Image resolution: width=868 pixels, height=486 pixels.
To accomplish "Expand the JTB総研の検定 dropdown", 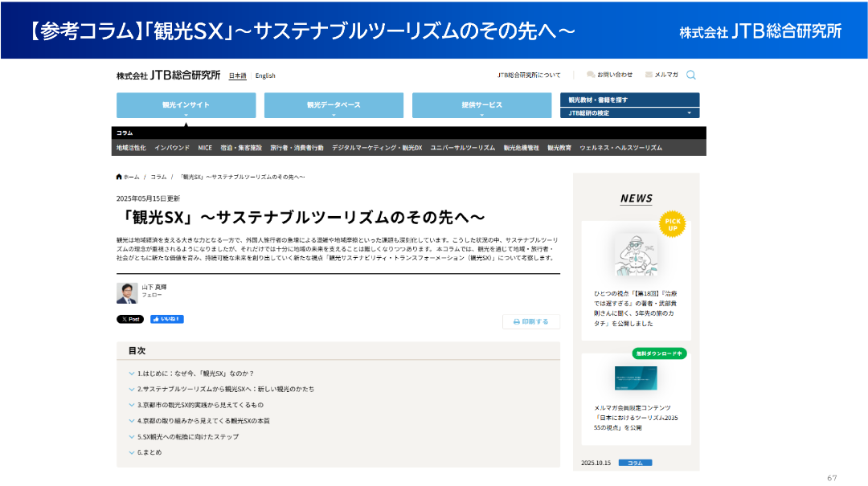I will [629, 113].
